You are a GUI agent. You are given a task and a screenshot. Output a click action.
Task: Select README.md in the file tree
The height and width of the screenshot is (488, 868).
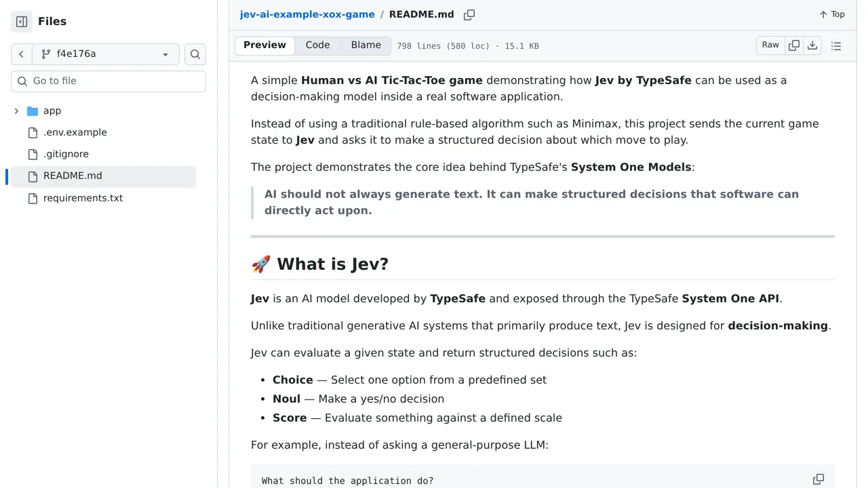(103, 176)
